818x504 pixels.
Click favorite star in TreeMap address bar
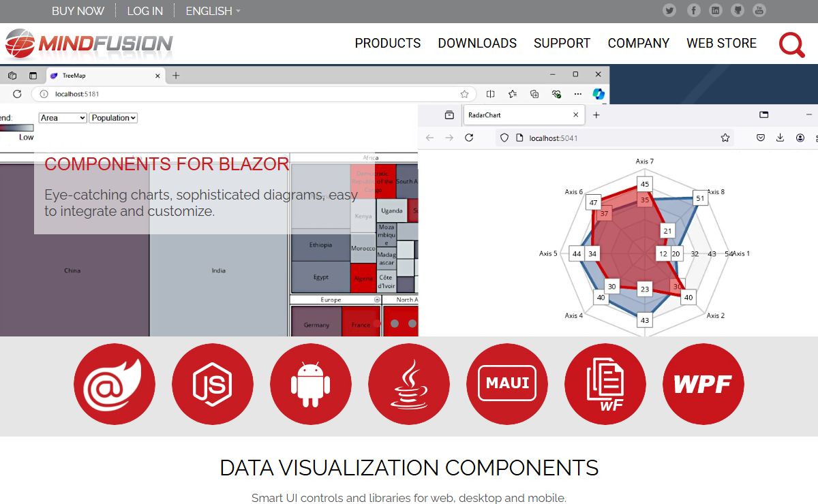click(464, 94)
